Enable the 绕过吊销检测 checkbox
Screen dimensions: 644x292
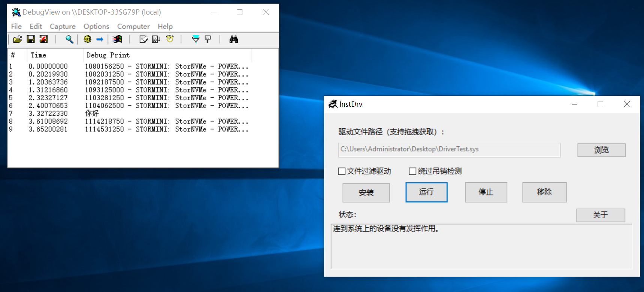[412, 171]
